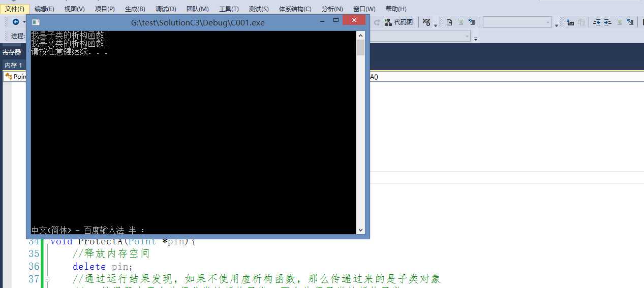Click the 代码图 code map button
The width and height of the screenshot is (644, 288).
tap(399, 22)
